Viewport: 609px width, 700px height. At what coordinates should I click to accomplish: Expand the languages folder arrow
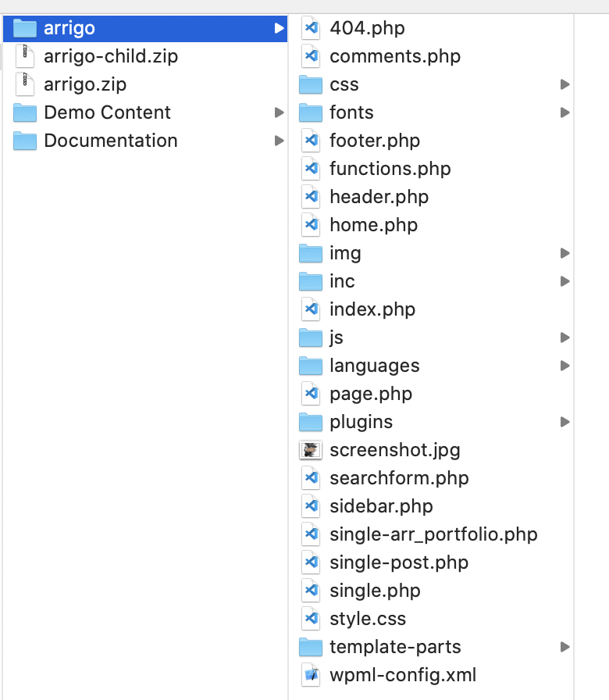[564, 366]
